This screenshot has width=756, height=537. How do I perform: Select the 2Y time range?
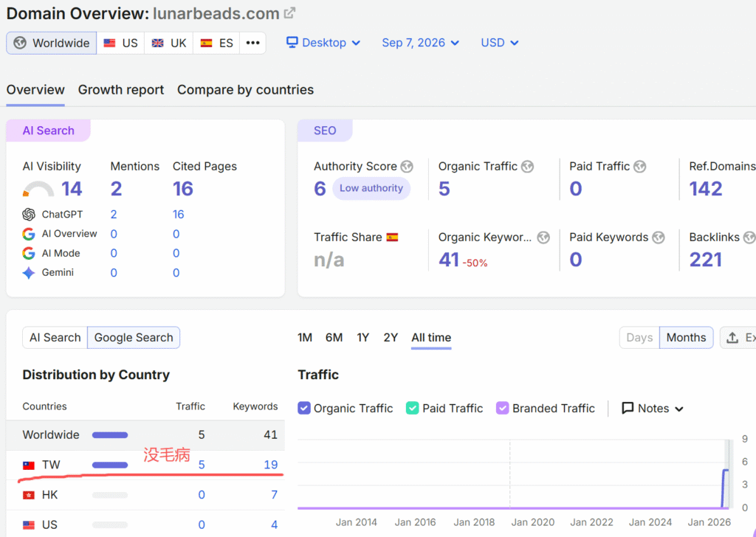[391, 338]
